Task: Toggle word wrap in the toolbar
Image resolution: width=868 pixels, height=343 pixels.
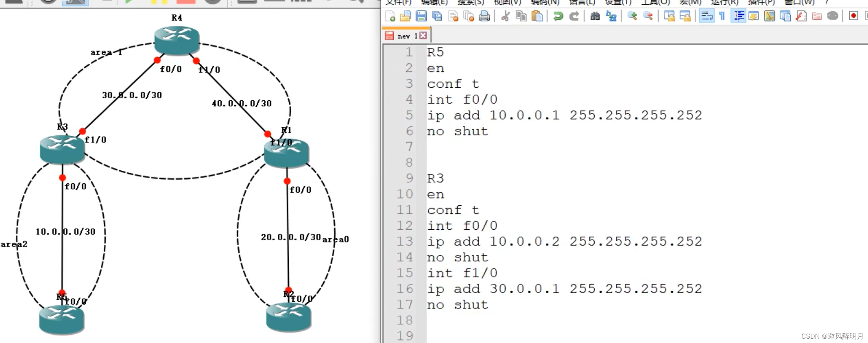Action: [x=707, y=16]
